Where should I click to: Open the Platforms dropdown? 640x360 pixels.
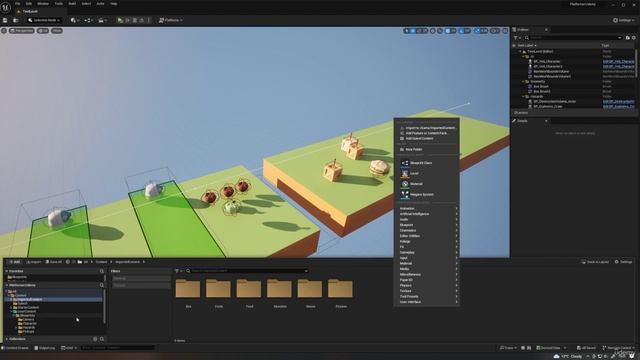pos(171,20)
